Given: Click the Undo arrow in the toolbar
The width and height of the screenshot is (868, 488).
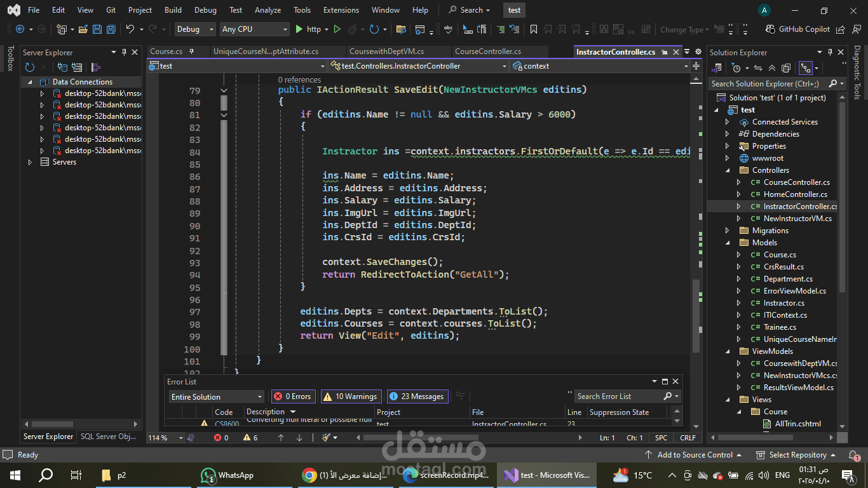Looking at the screenshot, I should coord(130,29).
